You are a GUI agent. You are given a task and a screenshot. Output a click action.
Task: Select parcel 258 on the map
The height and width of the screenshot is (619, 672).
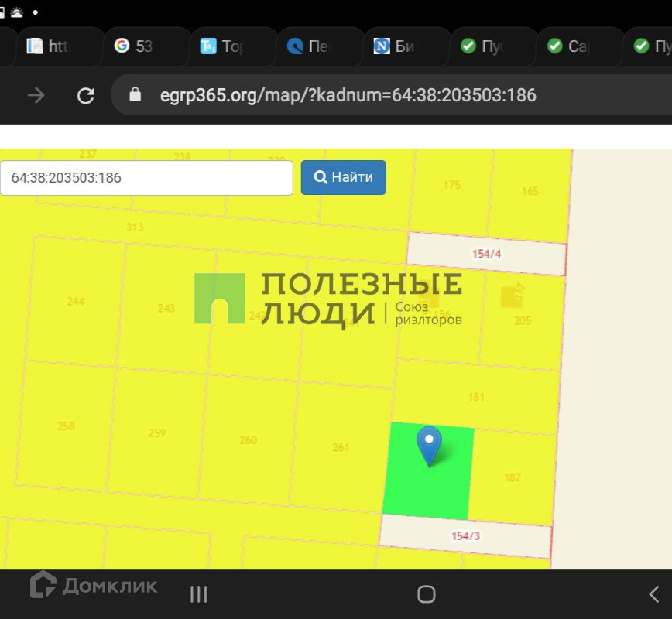click(x=66, y=426)
